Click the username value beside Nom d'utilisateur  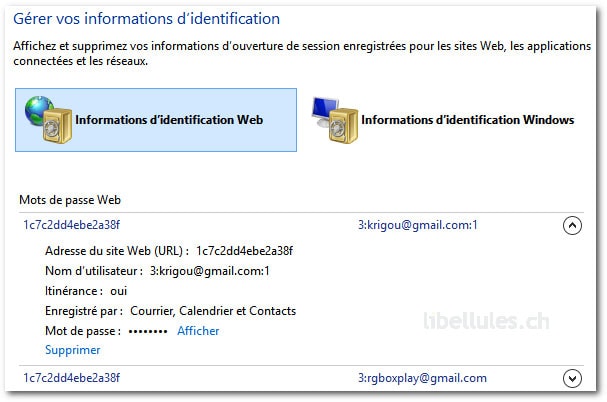click(x=210, y=271)
